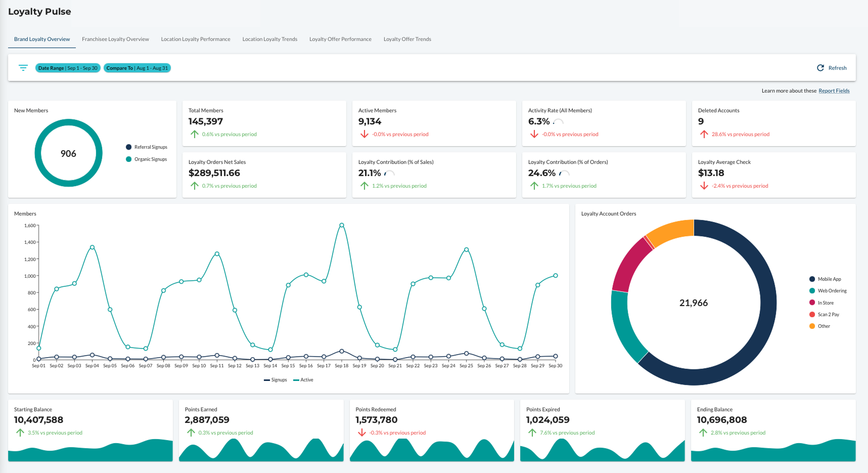Open the Report Fields link
The height and width of the screenshot is (473, 868).
click(x=834, y=91)
